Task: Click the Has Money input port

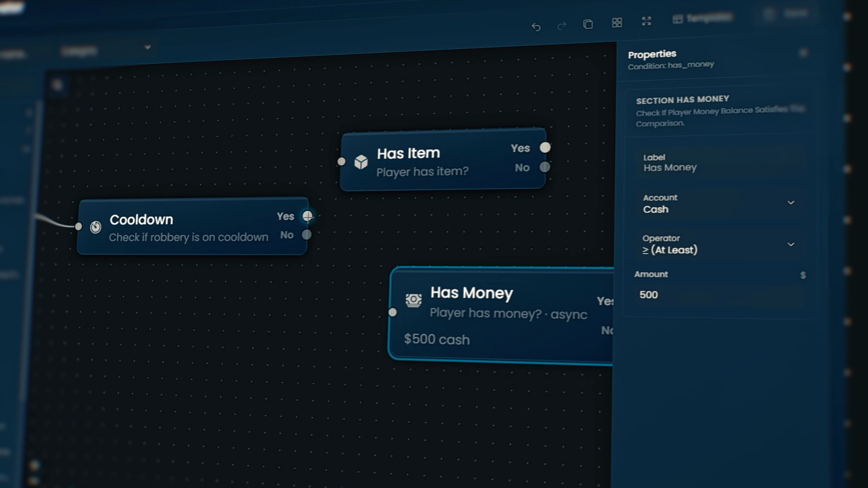Action: (393, 312)
